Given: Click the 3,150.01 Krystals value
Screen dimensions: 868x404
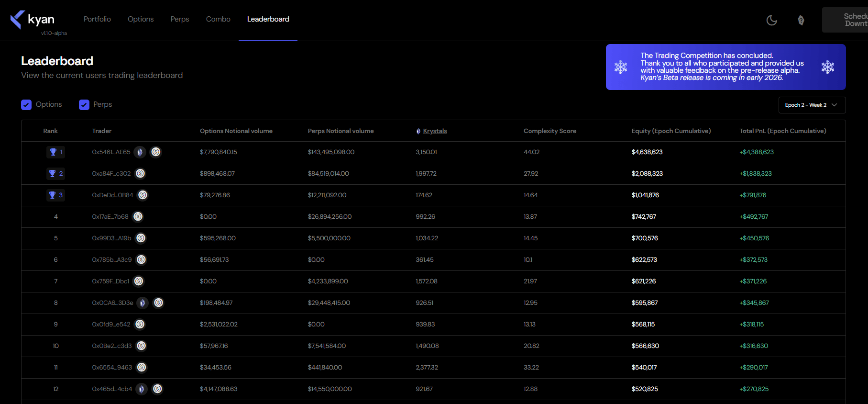Looking at the screenshot, I should tap(427, 152).
